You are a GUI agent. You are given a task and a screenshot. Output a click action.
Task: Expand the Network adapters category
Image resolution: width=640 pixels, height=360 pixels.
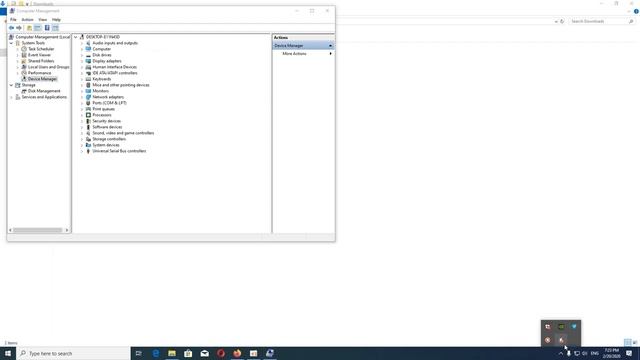pos(82,97)
